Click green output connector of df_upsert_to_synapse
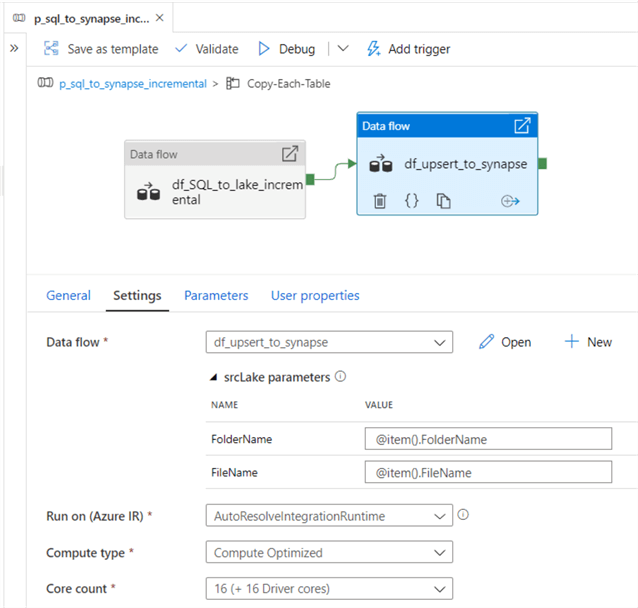The height and width of the screenshot is (608, 638). (542, 164)
